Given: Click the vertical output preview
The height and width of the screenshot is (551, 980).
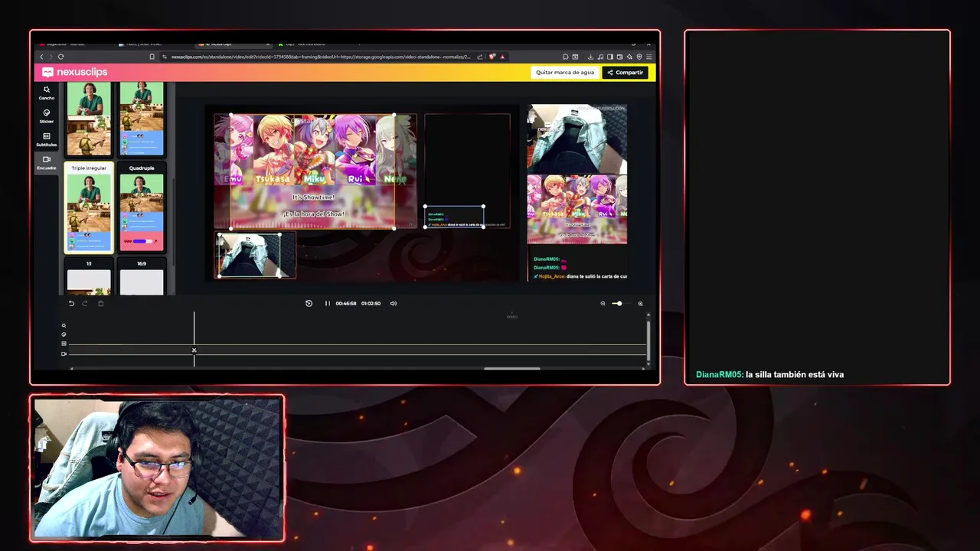Looking at the screenshot, I should tap(577, 193).
